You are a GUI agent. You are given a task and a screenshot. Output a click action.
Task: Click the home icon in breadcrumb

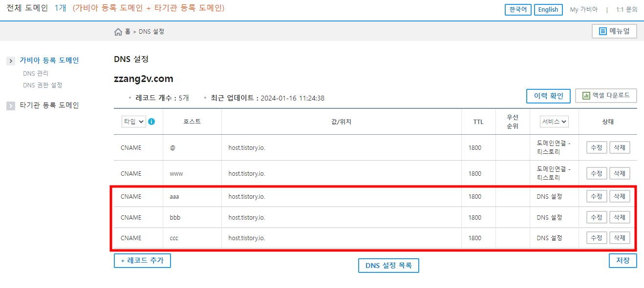coord(118,32)
